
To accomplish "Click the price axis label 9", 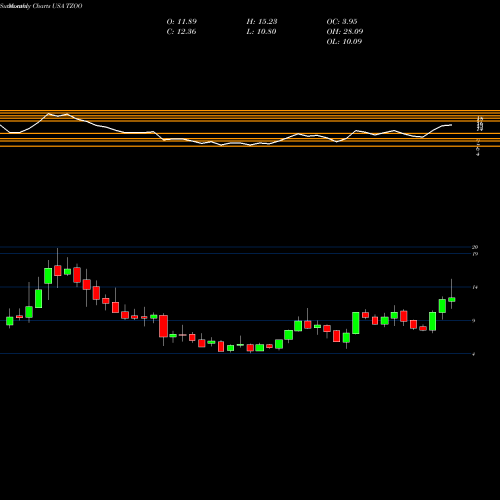I will (x=474, y=321).
